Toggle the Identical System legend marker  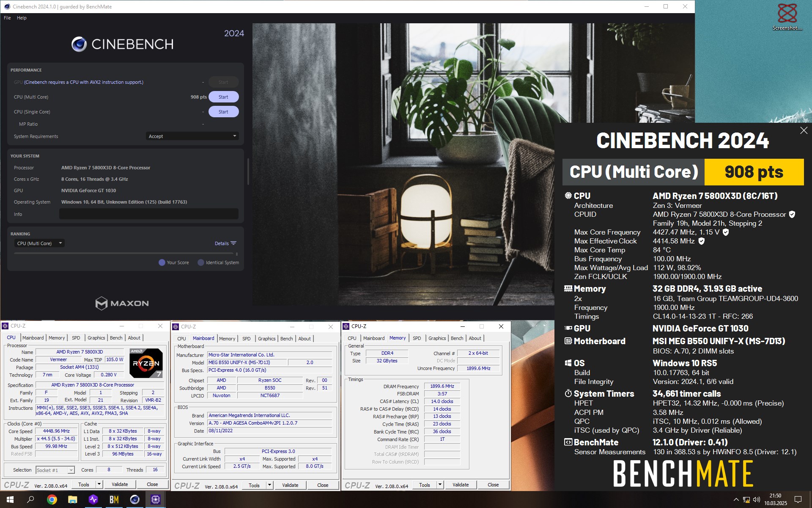[x=201, y=262]
